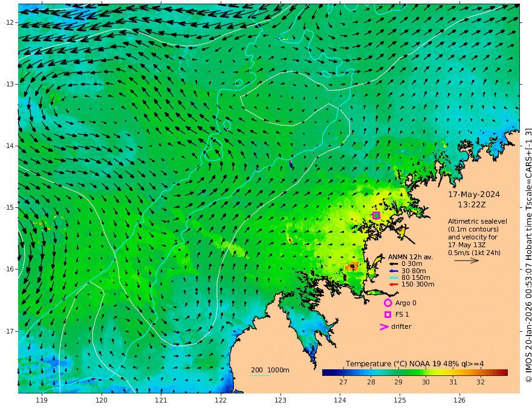The image size is (532, 411).
Task: Click the 0.5m/s velocity scale arrow
Action: pyautogui.click(x=467, y=261)
